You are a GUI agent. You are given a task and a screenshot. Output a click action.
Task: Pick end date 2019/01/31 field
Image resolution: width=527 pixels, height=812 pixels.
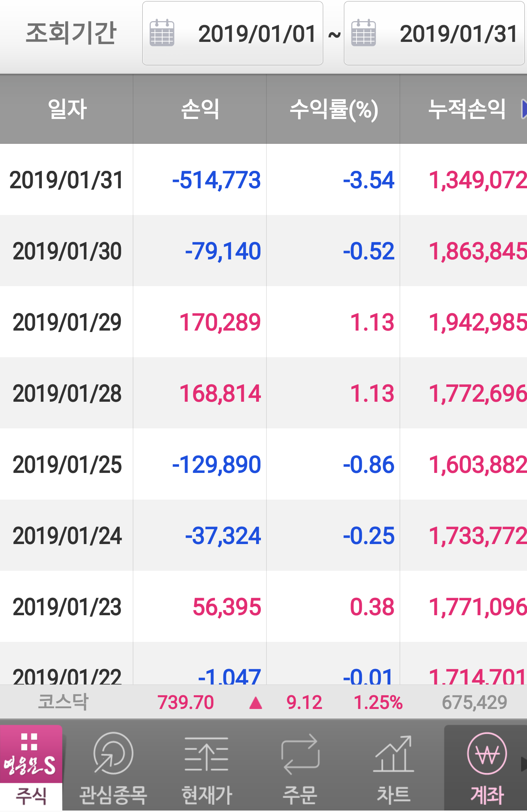(458, 34)
